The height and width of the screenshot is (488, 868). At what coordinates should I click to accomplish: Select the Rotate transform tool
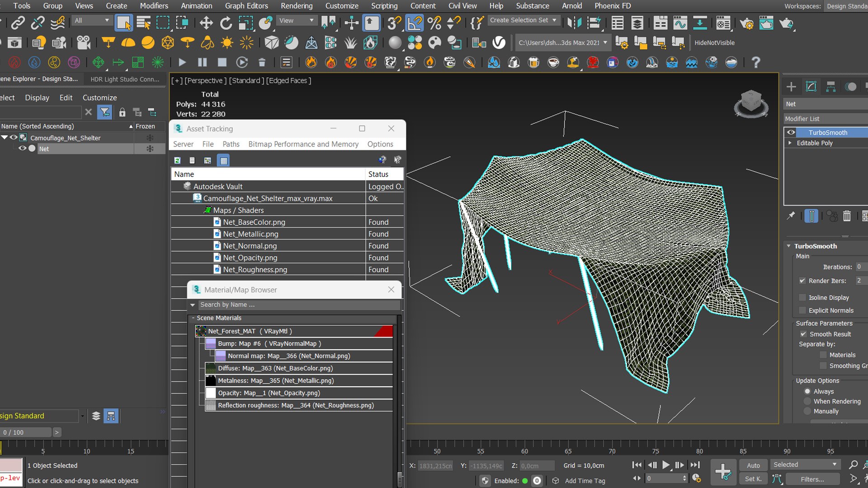[x=226, y=23]
